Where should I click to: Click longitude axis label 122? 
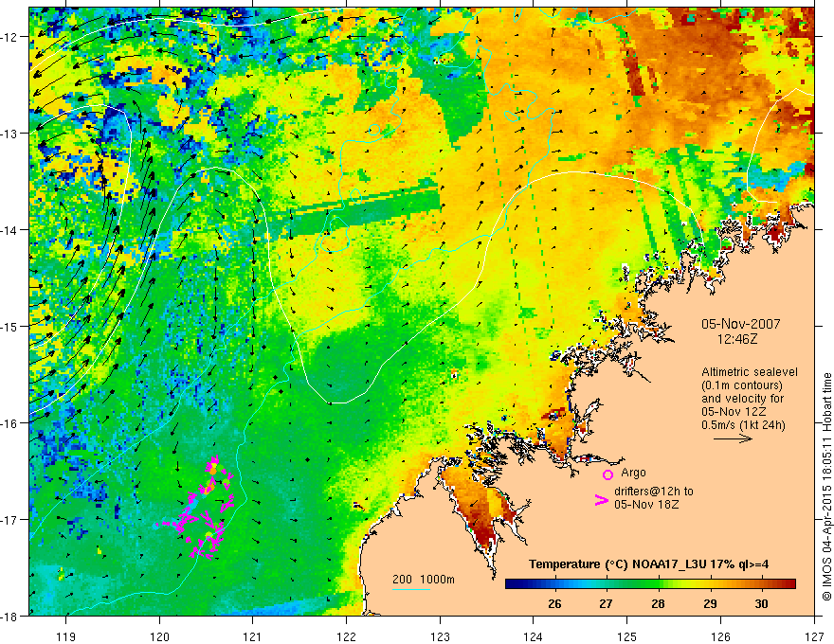pos(346,636)
